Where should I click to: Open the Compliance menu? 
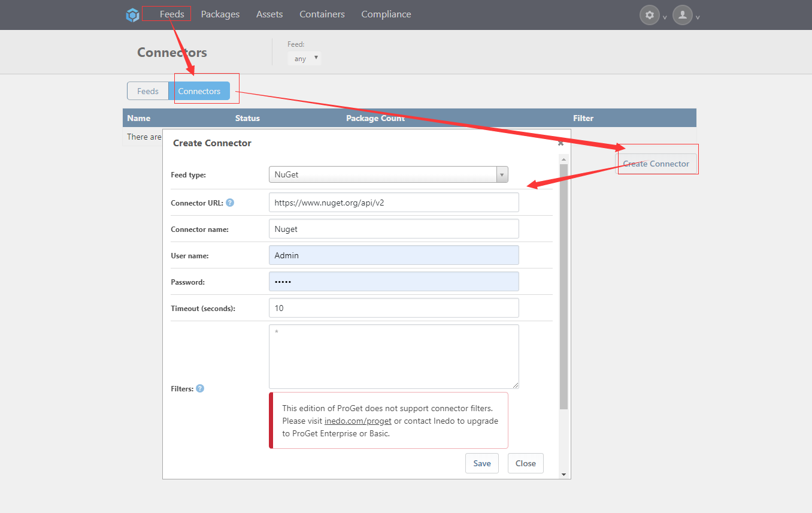(x=386, y=14)
